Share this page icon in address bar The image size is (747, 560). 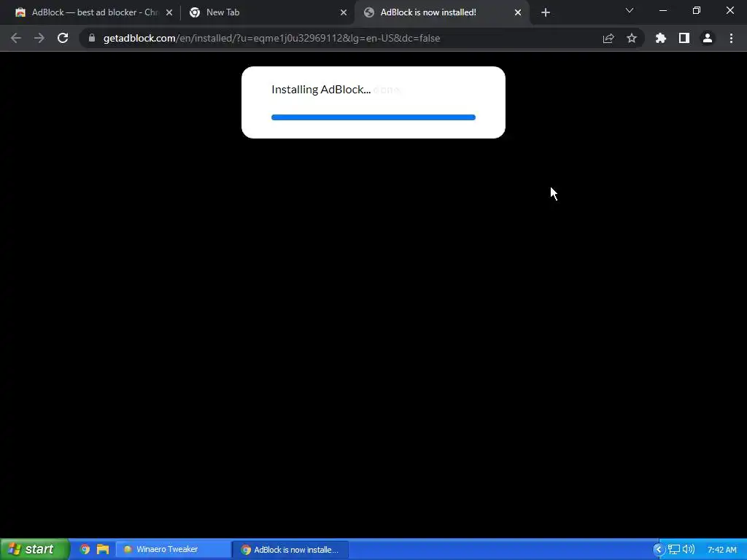coord(608,38)
